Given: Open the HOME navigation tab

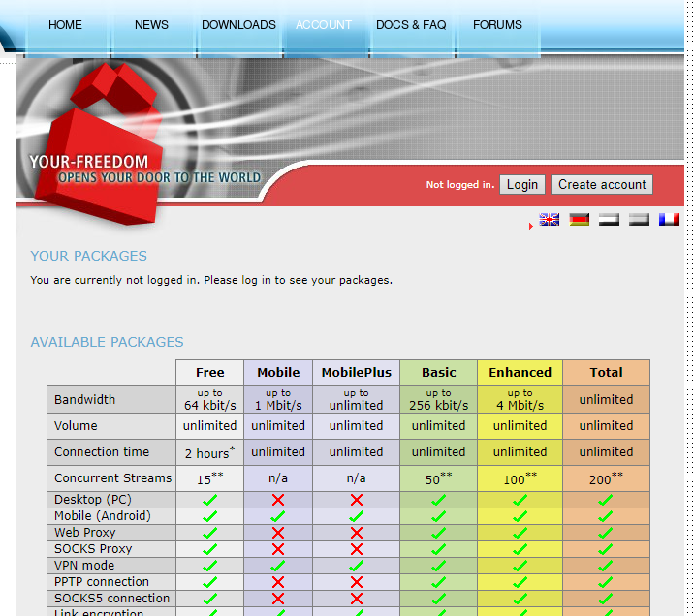Looking at the screenshot, I should click(65, 25).
